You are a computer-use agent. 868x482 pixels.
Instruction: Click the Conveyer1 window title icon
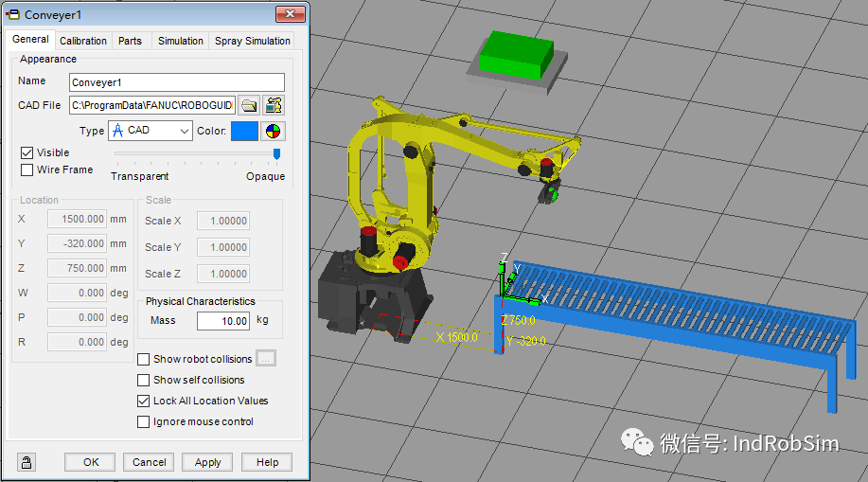(x=12, y=14)
